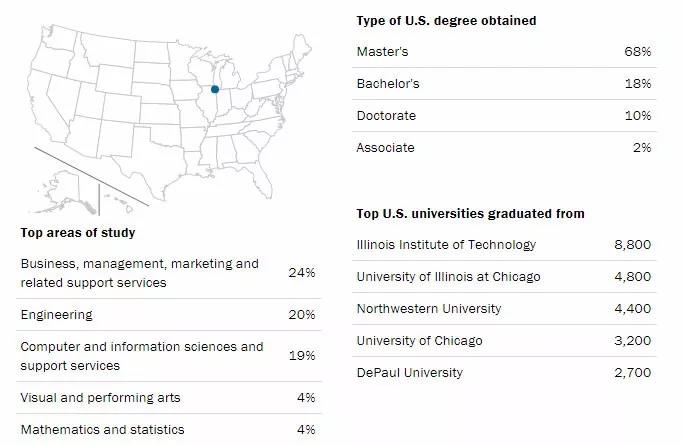The width and height of the screenshot is (684, 445).
Task: Click the Mathematics and statistics row
Action: [x=102, y=429]
